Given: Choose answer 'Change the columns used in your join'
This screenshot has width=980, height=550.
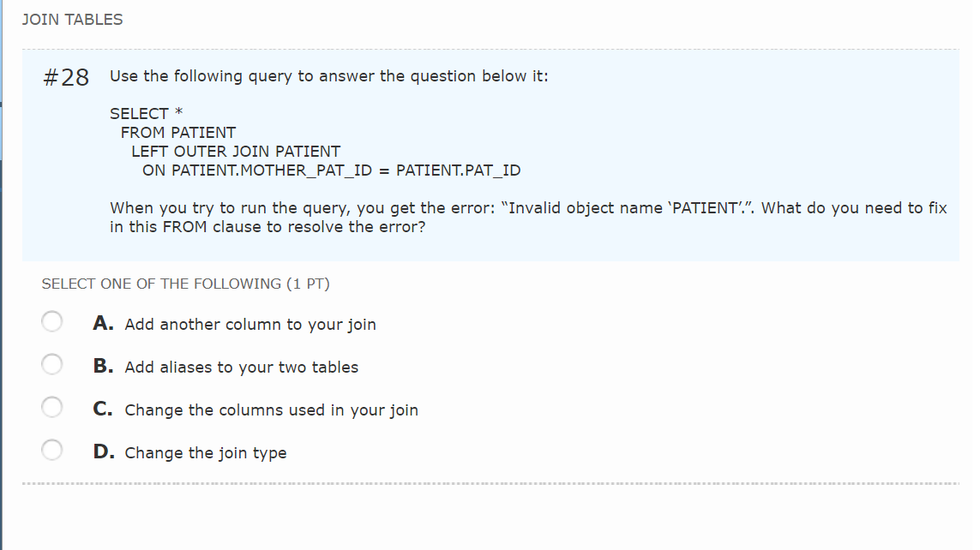Looking at the screenshot, I should tap(272, 410).
